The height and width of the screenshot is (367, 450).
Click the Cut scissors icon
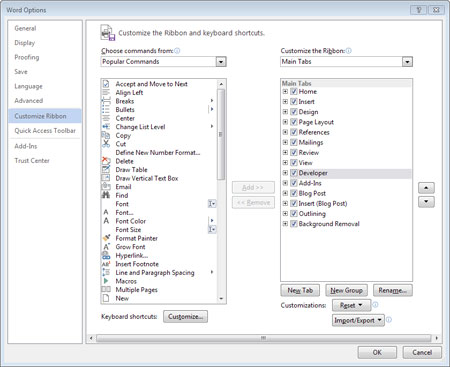[x=106, y=144]
